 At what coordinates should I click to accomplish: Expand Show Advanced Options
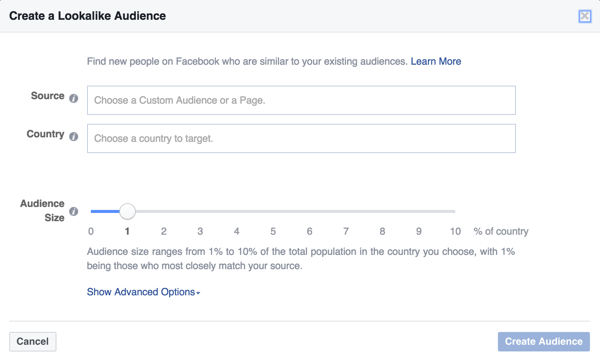tap(143, 292)
